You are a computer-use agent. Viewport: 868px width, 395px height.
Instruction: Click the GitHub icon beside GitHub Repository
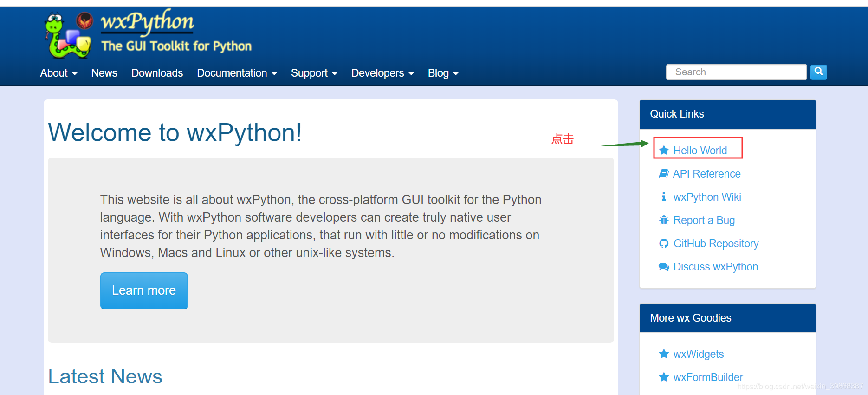tap(664, 244)
